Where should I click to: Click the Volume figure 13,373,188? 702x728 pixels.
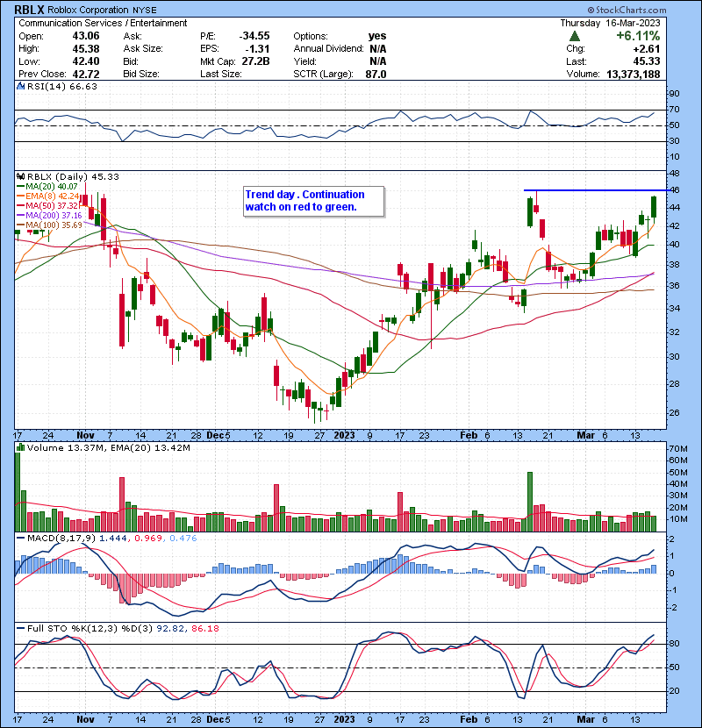634,74
